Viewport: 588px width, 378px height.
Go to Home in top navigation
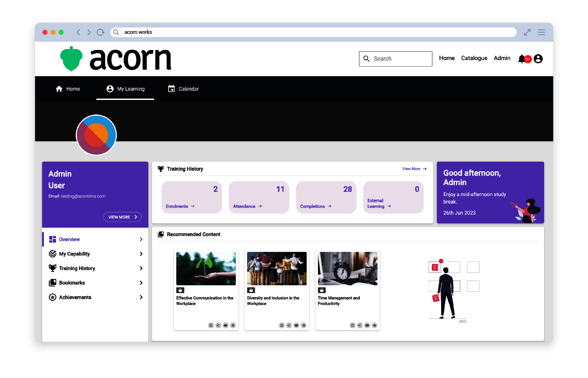click(447, 58)
